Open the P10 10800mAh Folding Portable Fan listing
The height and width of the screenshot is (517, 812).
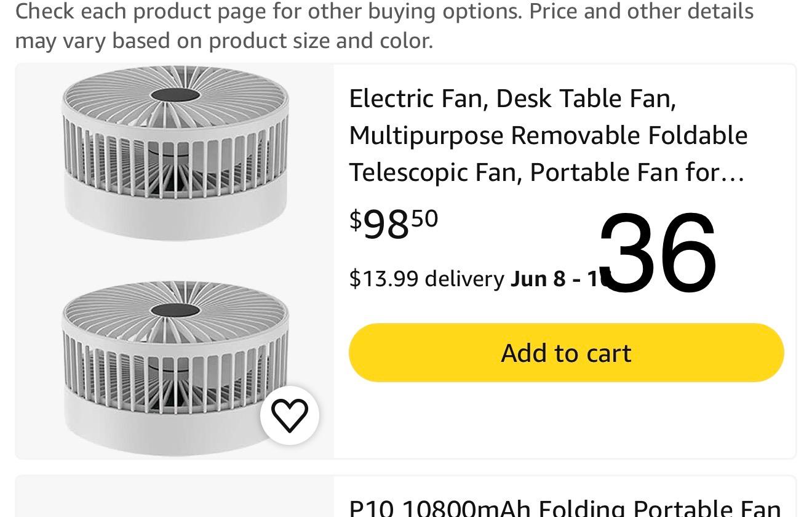[564, 508]
